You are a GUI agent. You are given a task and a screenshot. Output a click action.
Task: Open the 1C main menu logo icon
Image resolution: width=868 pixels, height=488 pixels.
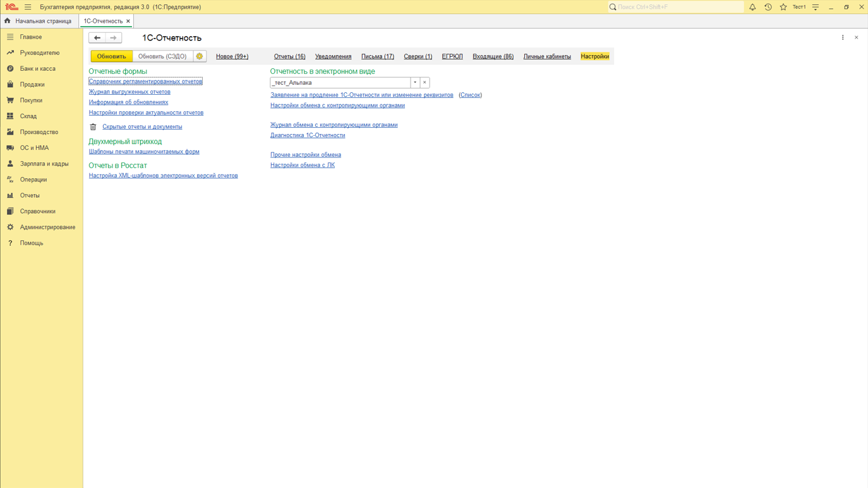11,7
